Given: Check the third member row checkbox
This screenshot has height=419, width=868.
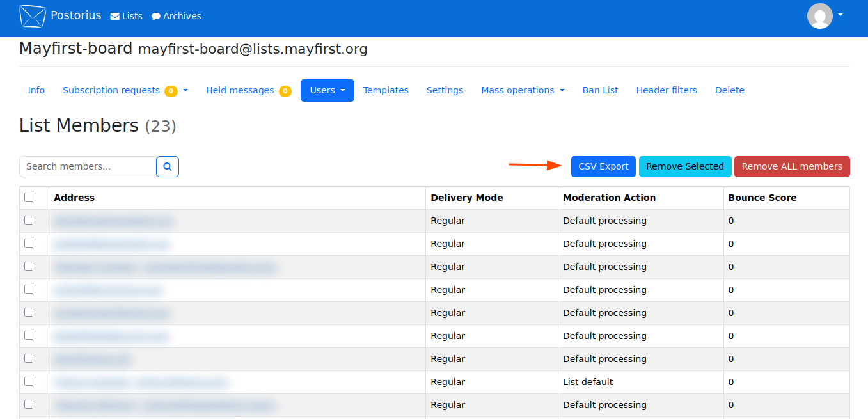Looking at the screenshot, I should tap(29, 266).
